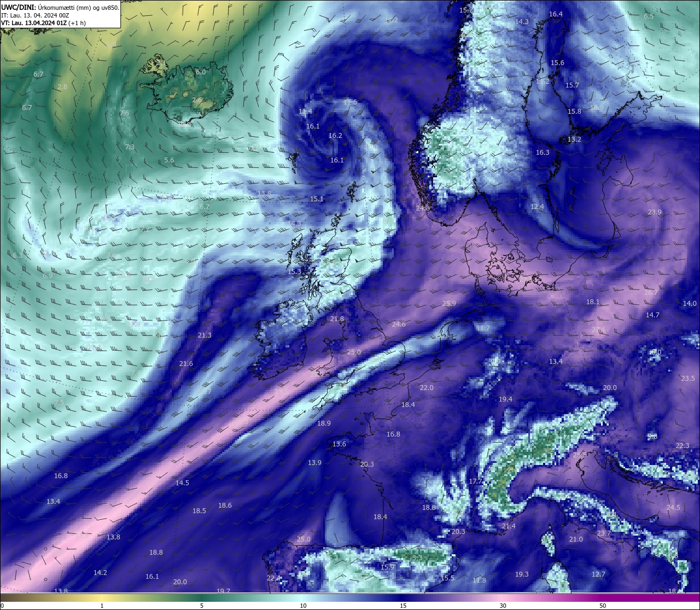Click the map value 18.6
This screenshot has width=700, height=610.
coord(225,506)
